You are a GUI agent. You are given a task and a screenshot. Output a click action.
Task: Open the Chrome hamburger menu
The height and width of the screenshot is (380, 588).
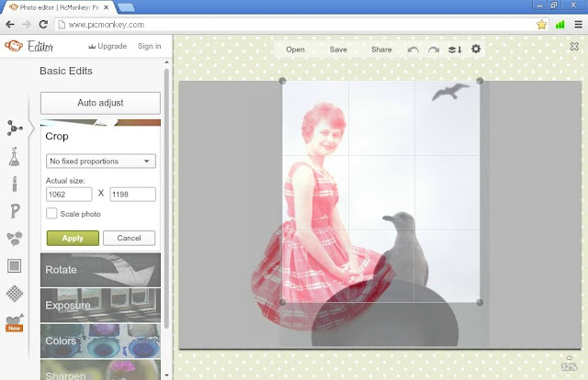(578, 25)
